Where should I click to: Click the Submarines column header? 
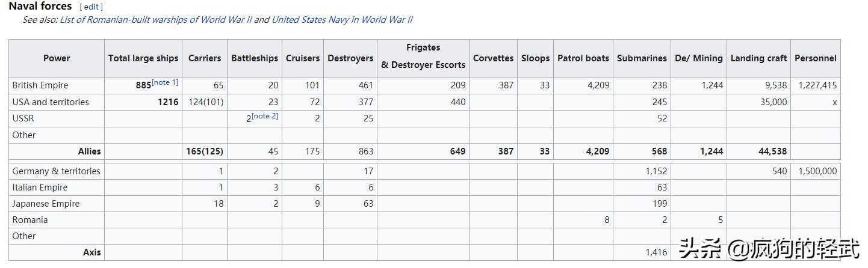pyautogui.click(x=642, y=58)
